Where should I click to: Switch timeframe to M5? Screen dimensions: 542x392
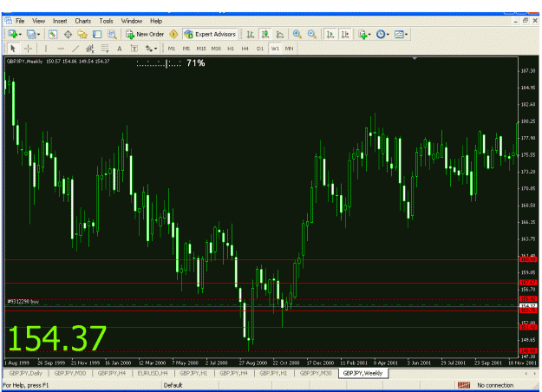click(186, 49)
